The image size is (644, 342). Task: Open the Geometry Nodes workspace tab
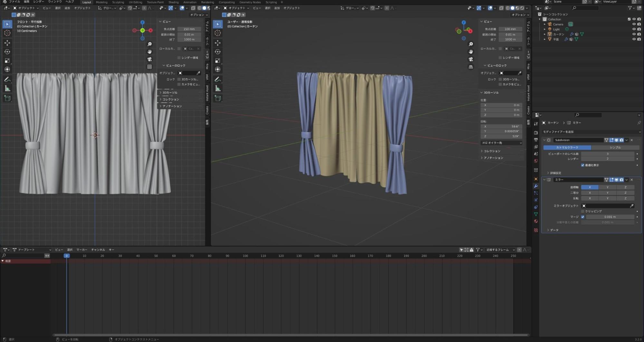[x=250, y=2]
